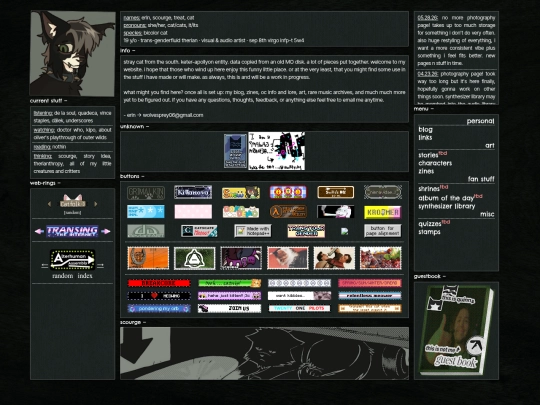Click the Twenty One Pilots blinkie

(300, 308)
